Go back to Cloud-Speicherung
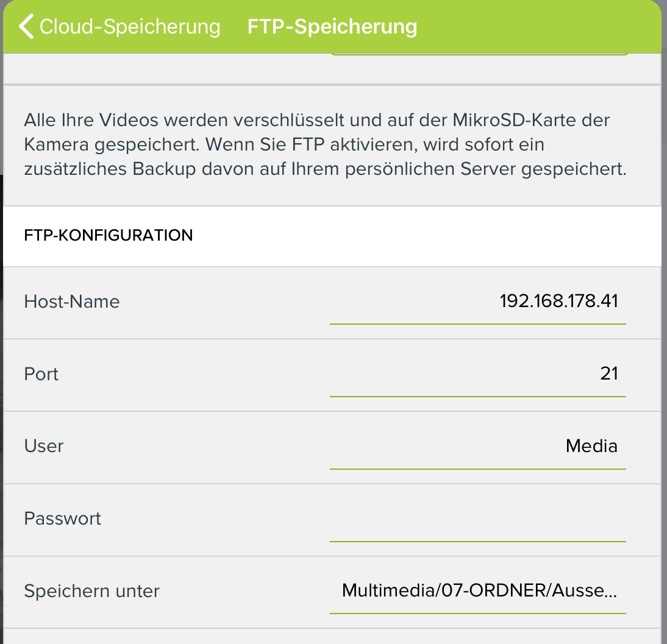 [x=129, y=27]
